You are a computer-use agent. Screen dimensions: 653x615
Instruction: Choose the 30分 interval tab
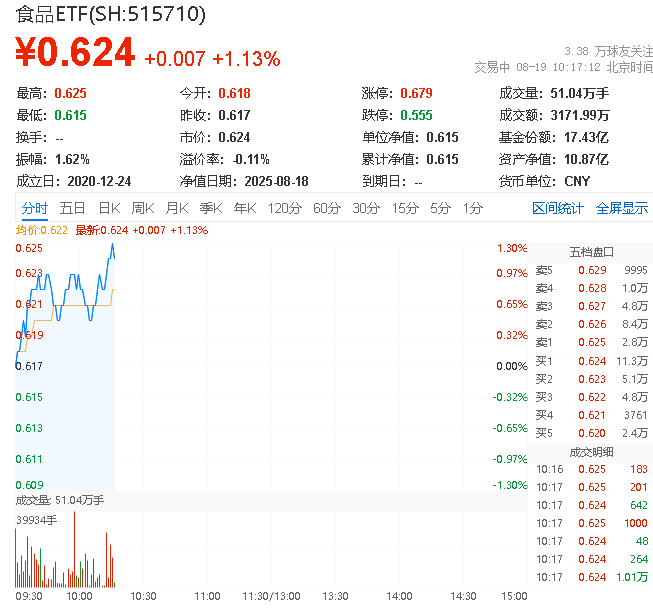point(366,208)
